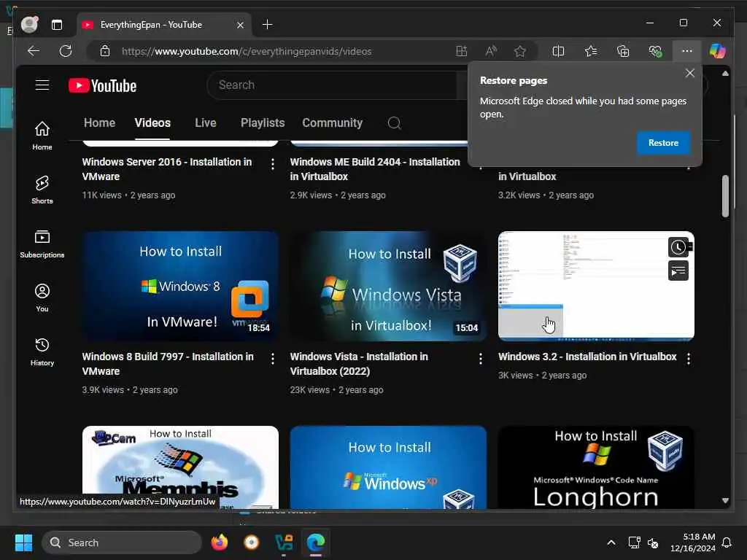Screen dimensions: 747x560
Task: Click the page vertical scrollbar thumb
Action: [725, 196]
